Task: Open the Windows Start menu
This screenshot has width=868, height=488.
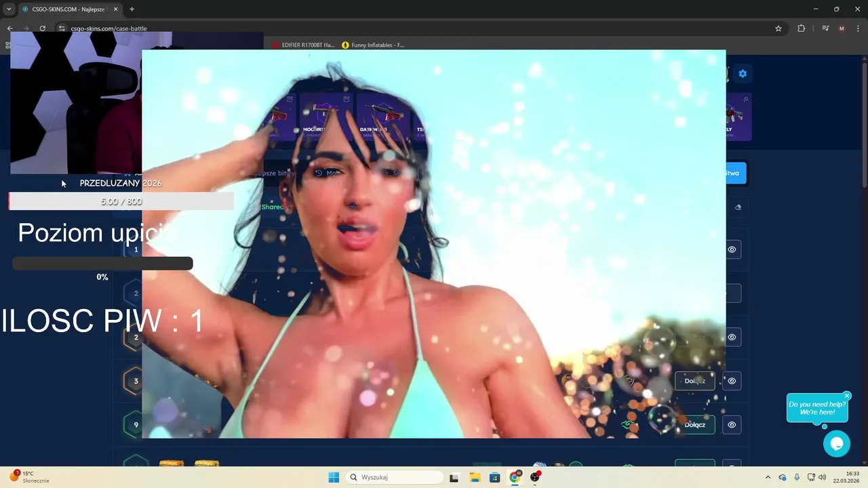Action: [334, 477]
